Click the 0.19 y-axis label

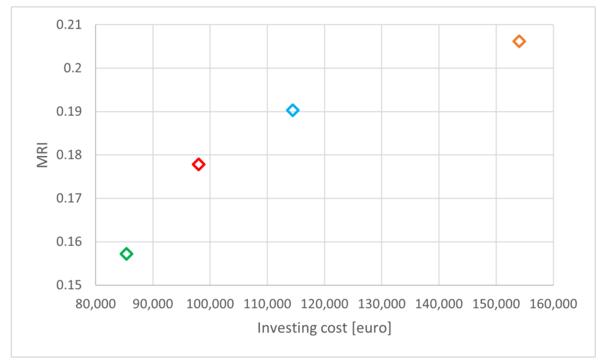pos(69,112)
